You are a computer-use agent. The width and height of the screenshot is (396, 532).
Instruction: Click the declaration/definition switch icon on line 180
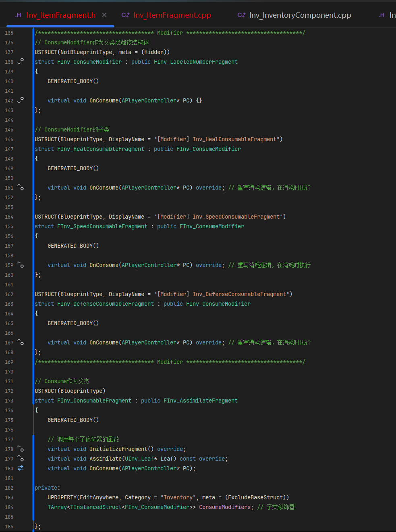click(21, 468)
